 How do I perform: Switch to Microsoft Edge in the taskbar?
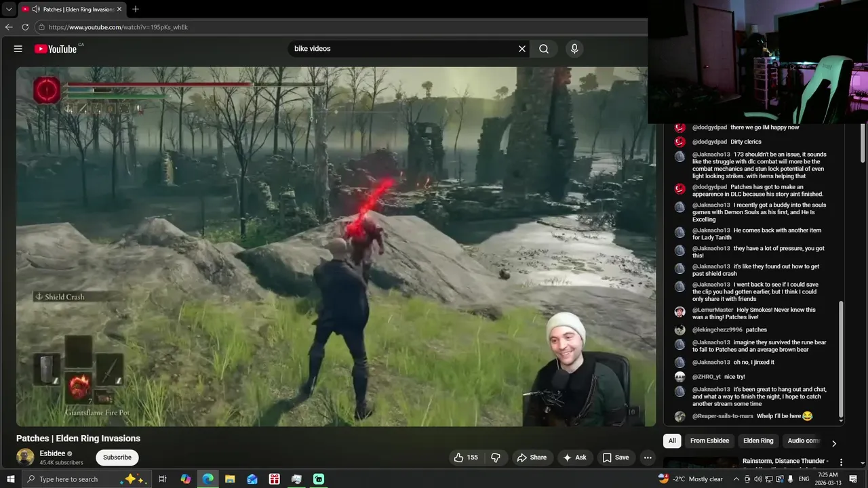pos(208,479)
